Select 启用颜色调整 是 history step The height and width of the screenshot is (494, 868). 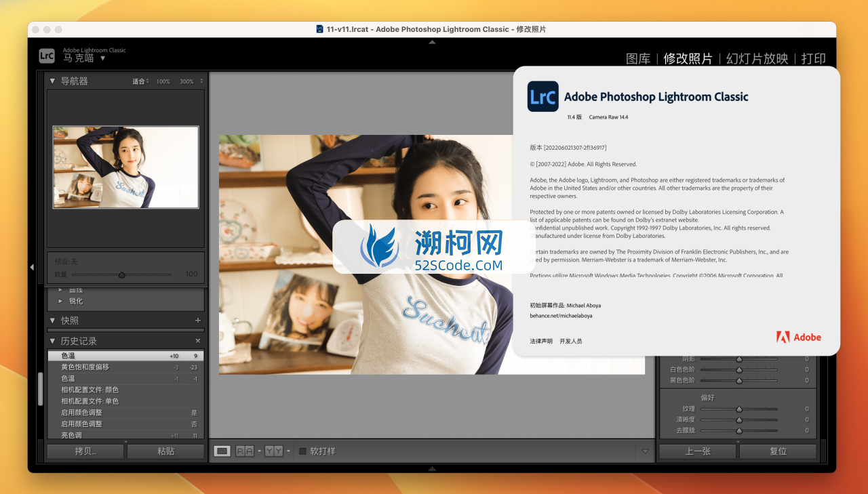(x=125, y=412)
